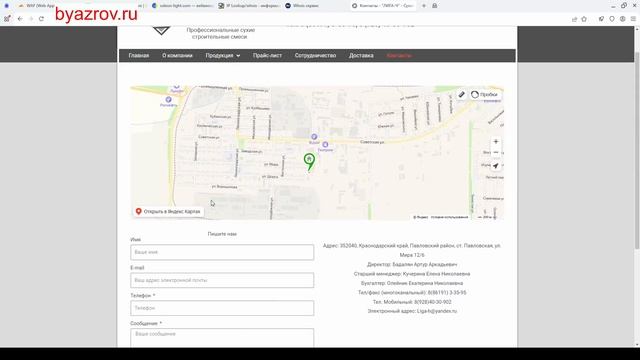Open the Контакты menu item
This screenshot has width=640, height=360.
pos(399,56)
